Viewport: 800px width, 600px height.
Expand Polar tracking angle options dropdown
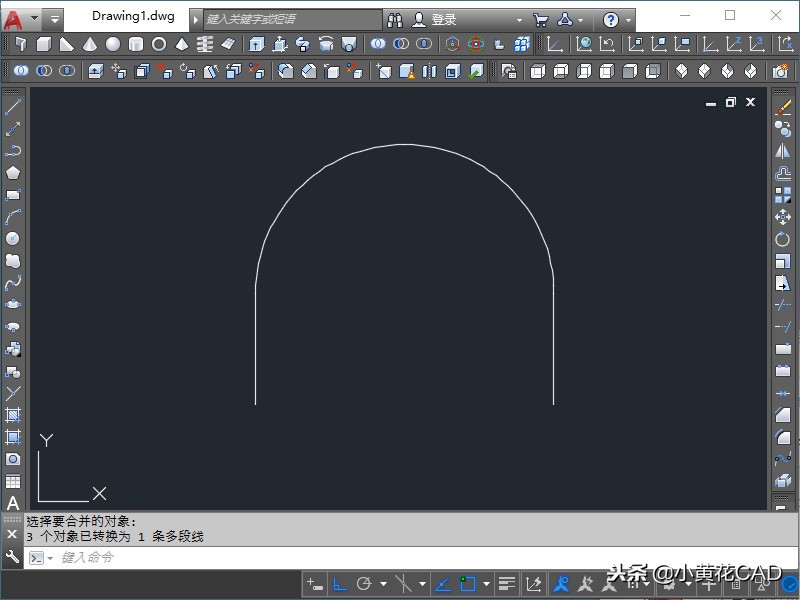(383, 584)
